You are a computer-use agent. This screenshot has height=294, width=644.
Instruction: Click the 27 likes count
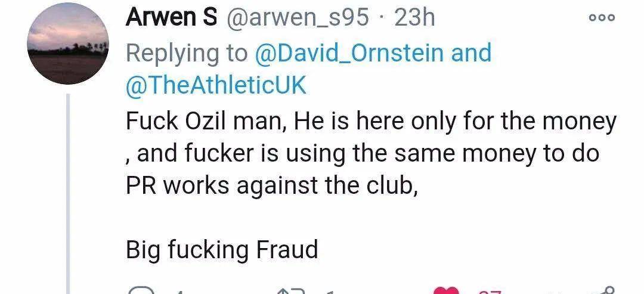click(490, 292)
